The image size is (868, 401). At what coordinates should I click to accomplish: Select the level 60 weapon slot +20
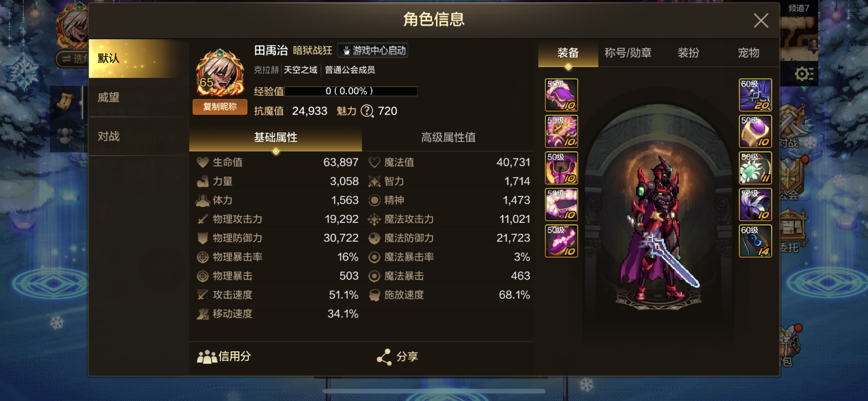click(755, 95)
